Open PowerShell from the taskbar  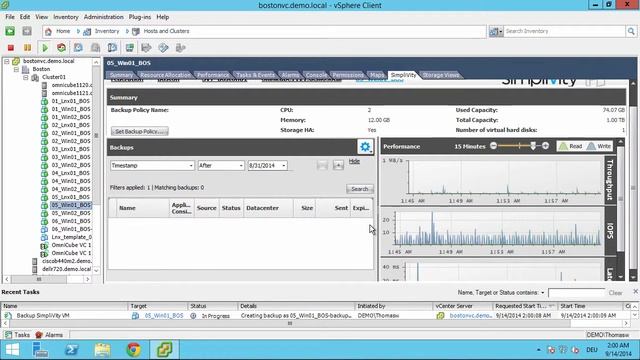(72, 350)
